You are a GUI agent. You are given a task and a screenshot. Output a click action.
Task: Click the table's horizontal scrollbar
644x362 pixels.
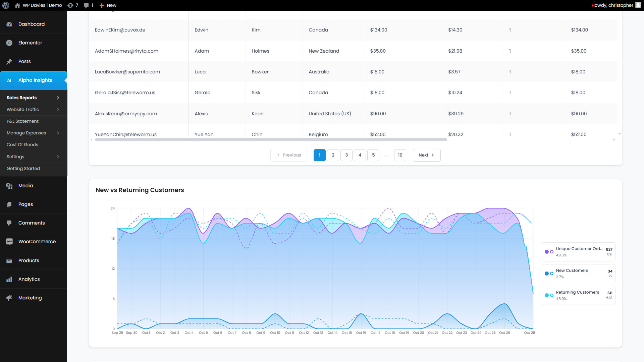[271, 140]
